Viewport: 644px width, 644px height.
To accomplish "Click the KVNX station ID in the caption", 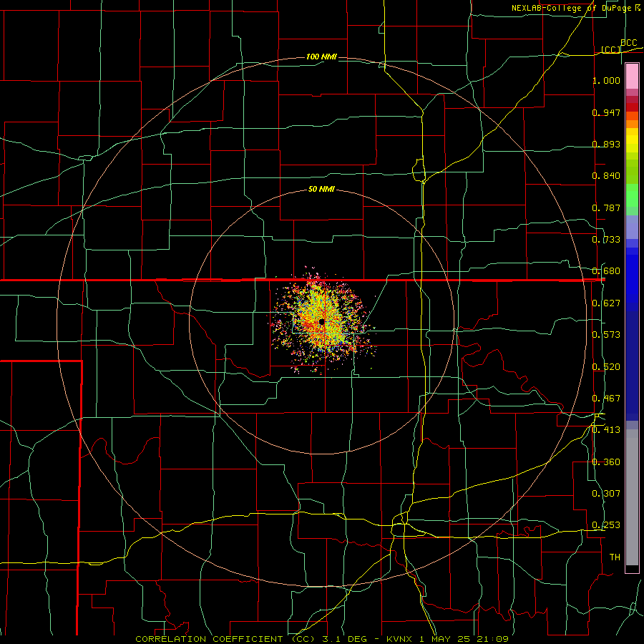I will 401,639.
